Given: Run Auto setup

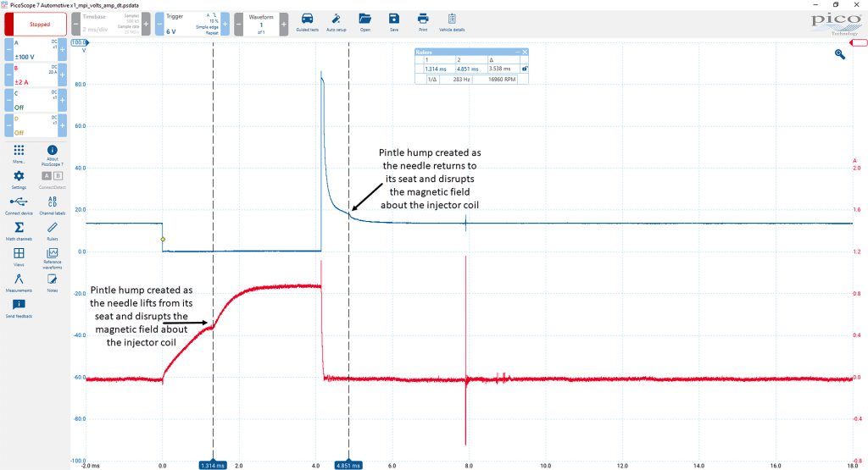Looking at the screenshot, I should click(x=336, y=22).
